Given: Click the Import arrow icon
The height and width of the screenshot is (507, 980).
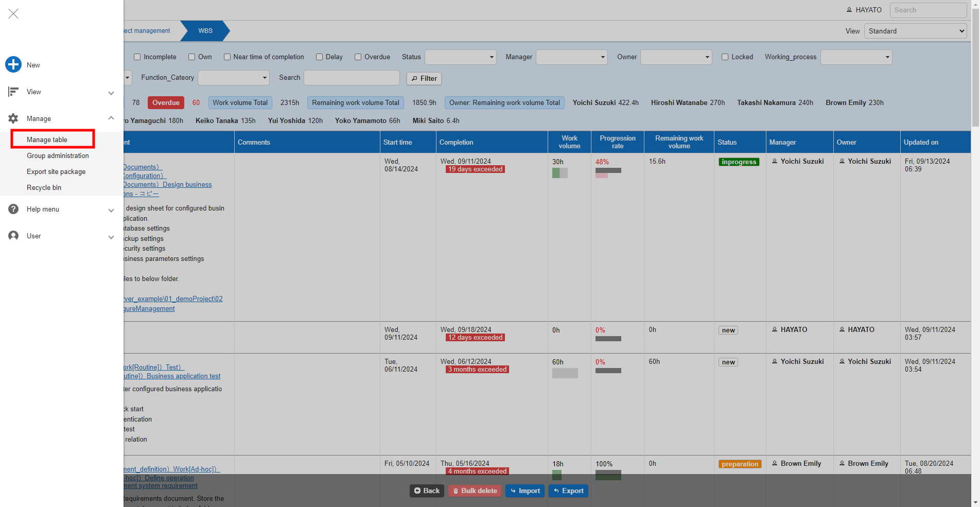Looking at the screenshot, I should pyautogui.click(x=513, y=491).
